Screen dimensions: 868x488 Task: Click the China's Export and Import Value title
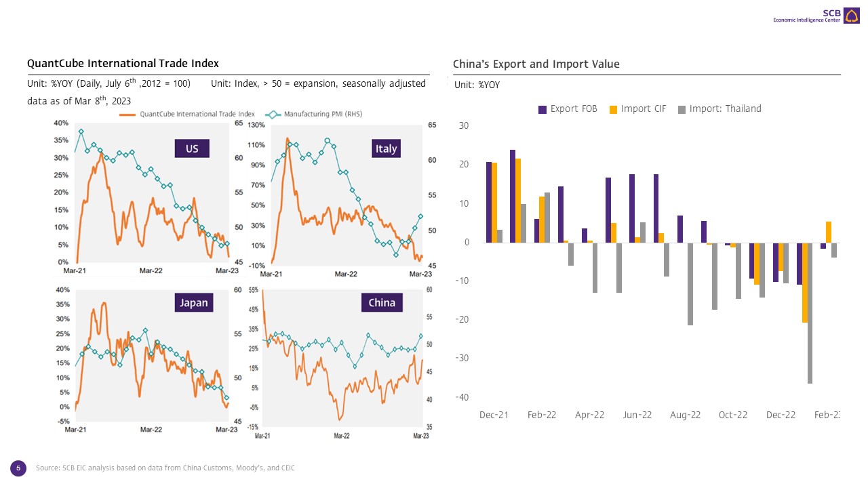536,64
